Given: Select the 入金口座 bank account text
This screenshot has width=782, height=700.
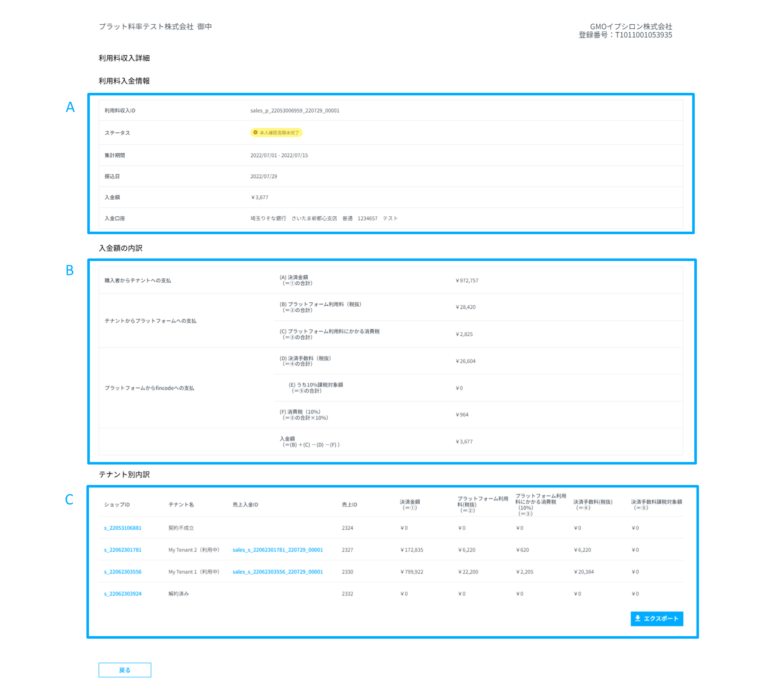Looking at the screenshot, I should click(324, 218).
